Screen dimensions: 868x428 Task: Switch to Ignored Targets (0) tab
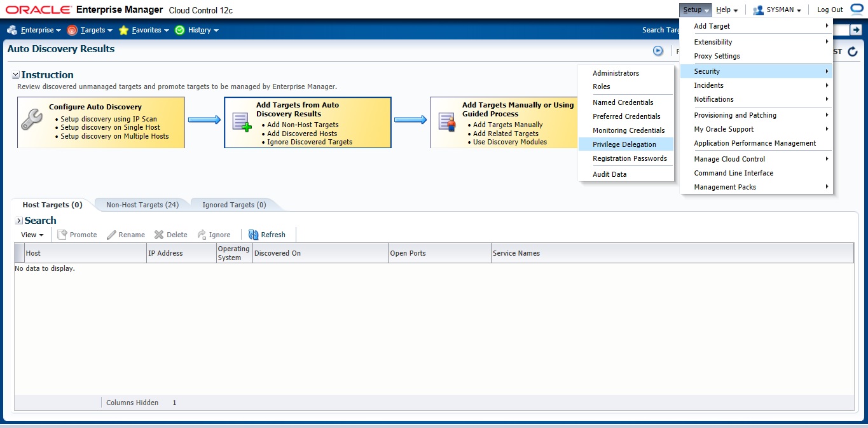233,205
